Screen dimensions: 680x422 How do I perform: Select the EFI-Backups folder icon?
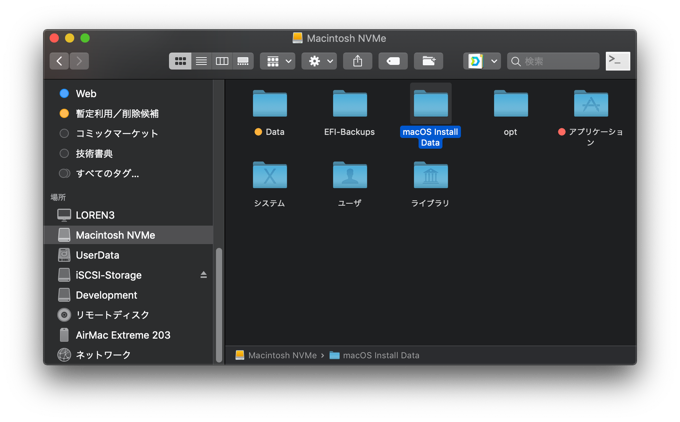click(x=350, y=104)
